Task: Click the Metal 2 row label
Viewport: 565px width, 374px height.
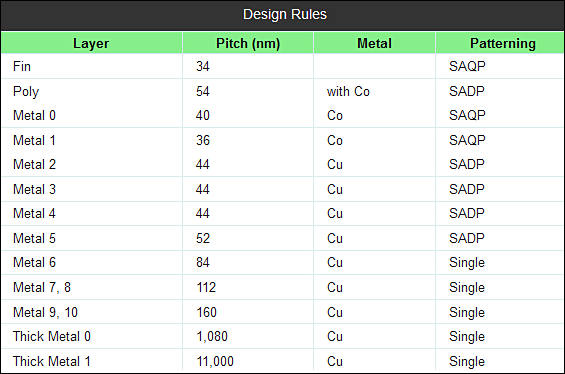Action: pyautogui.click(x=34, y=164)
